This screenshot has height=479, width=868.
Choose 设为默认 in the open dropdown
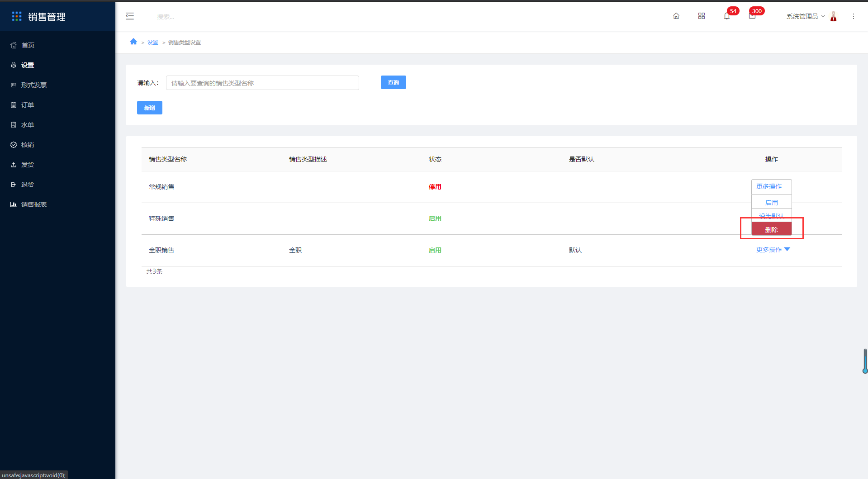click(x=772, y=215)
